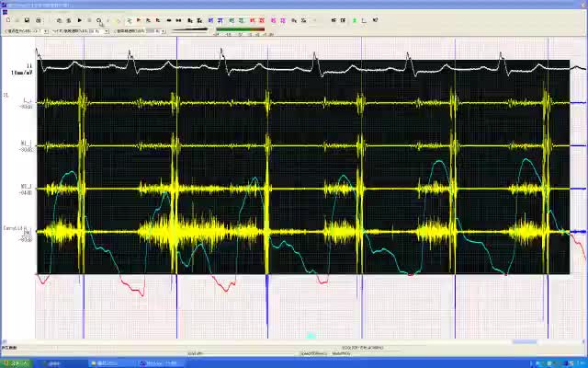Click the Carotid channel label on left
Viewport: 588px width, 368px height.
pos(18,230)
